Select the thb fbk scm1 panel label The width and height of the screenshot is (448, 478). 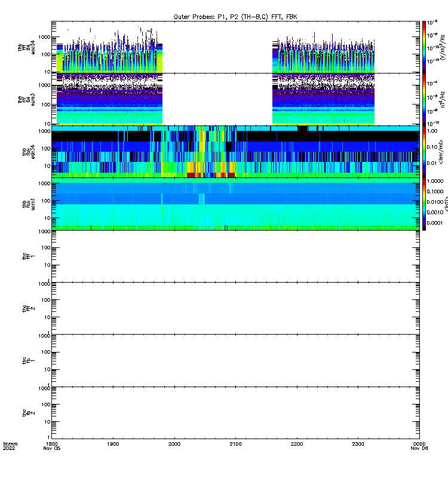29,204
